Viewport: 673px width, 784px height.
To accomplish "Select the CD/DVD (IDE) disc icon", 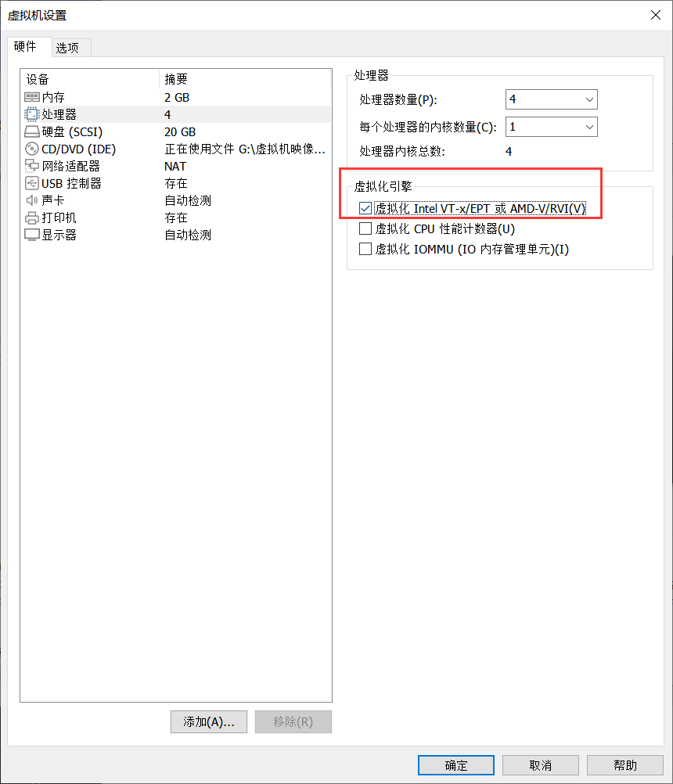I will (32, 149).
